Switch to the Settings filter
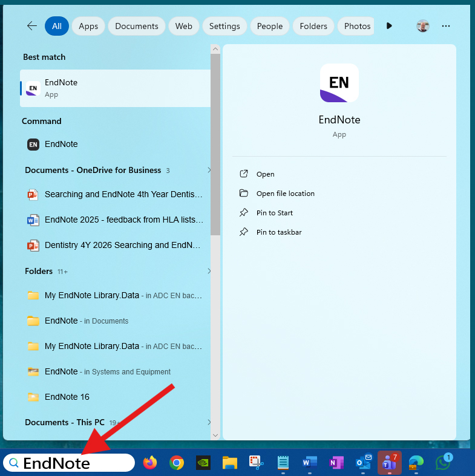Image resolution: width=475 pixels, height=476 pixels. [x=224, y=26]
